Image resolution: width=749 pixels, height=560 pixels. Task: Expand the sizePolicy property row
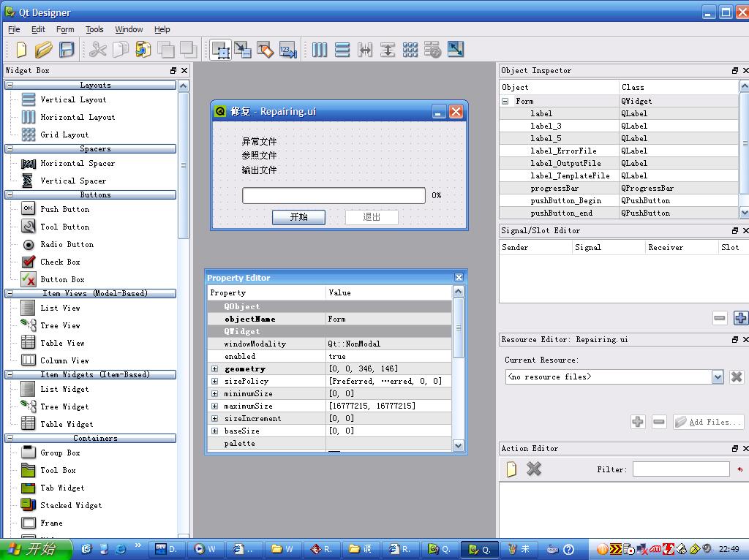(214, 382)
